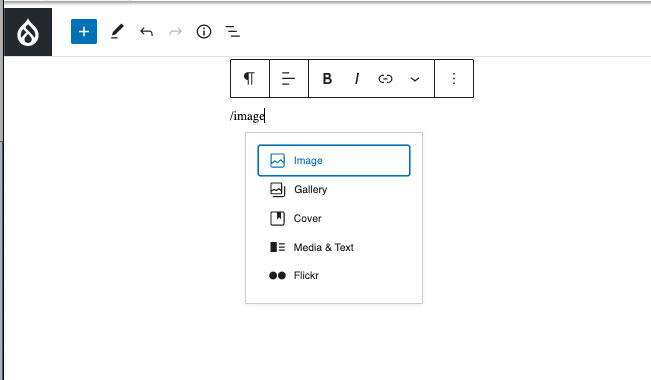Insert a link from the toolbar
This screenshot has width=651, height=380.
(x=385, y=78)
